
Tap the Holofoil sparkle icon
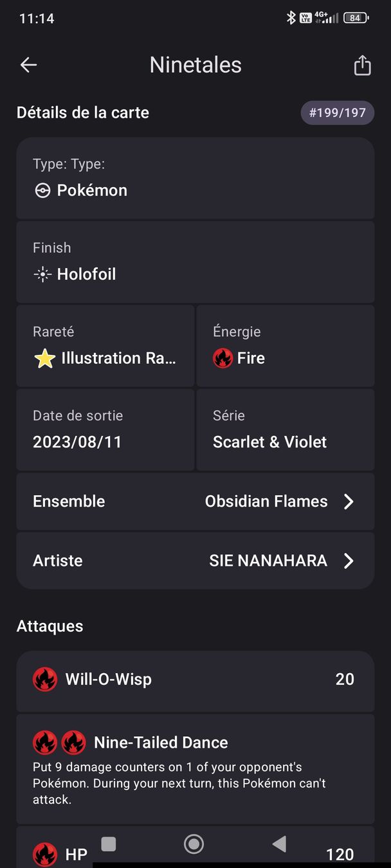(42, 275)
